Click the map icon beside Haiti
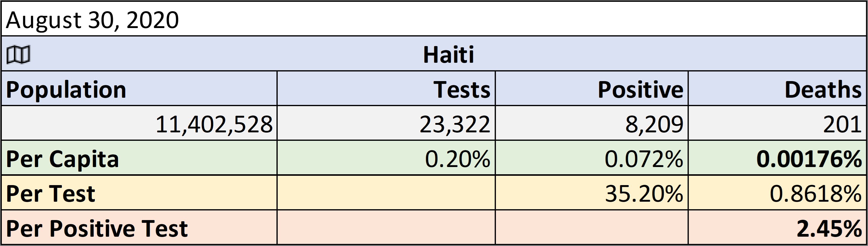This screenshot has height=246, width=868. [x=18, y=55]
